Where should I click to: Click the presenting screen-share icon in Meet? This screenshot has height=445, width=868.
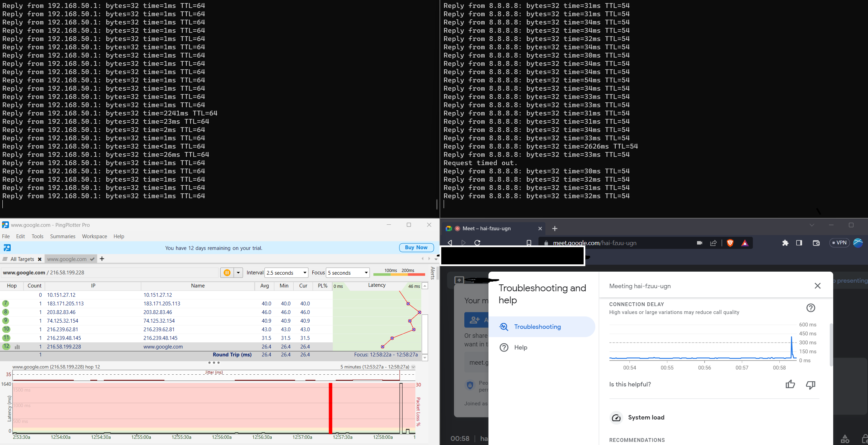click(x=459, y=280)
